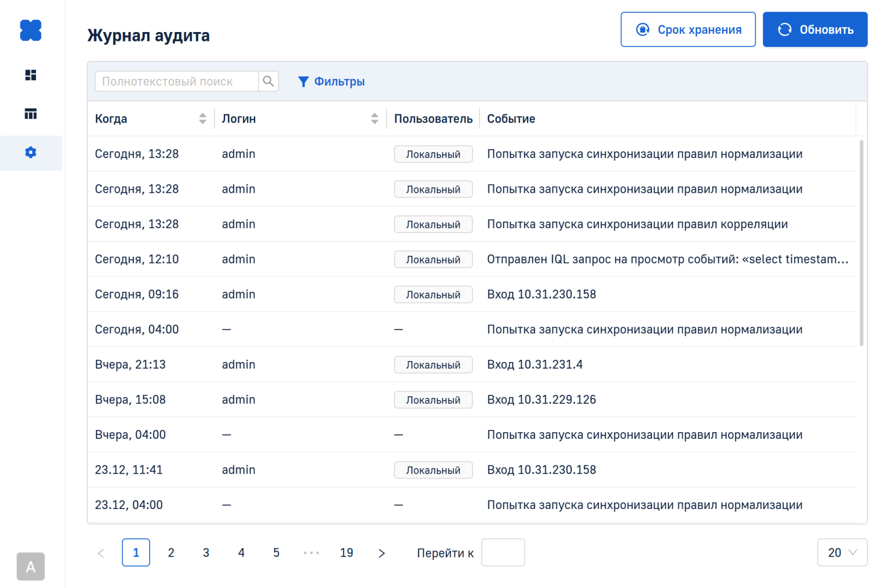Open the user avatar 'A' icon

[x=30, y=566]
